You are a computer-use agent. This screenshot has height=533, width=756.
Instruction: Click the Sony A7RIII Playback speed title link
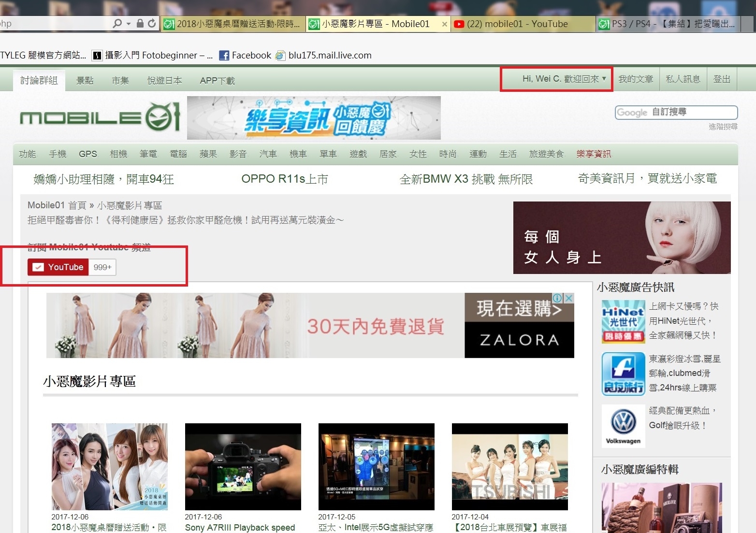tap(240, 528)
